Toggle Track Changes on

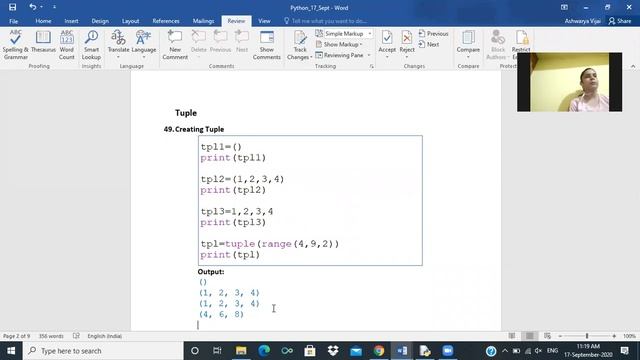click(x=300, y=45)
